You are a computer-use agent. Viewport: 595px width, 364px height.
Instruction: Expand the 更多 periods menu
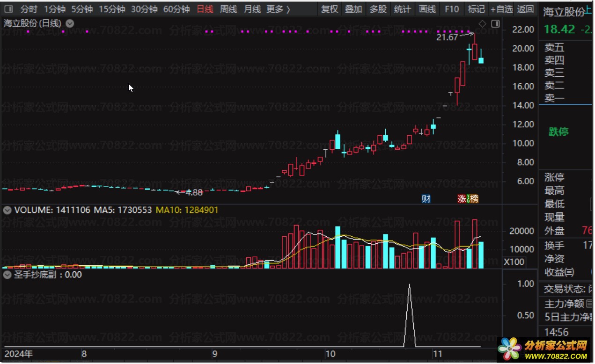tap(278, 9)
